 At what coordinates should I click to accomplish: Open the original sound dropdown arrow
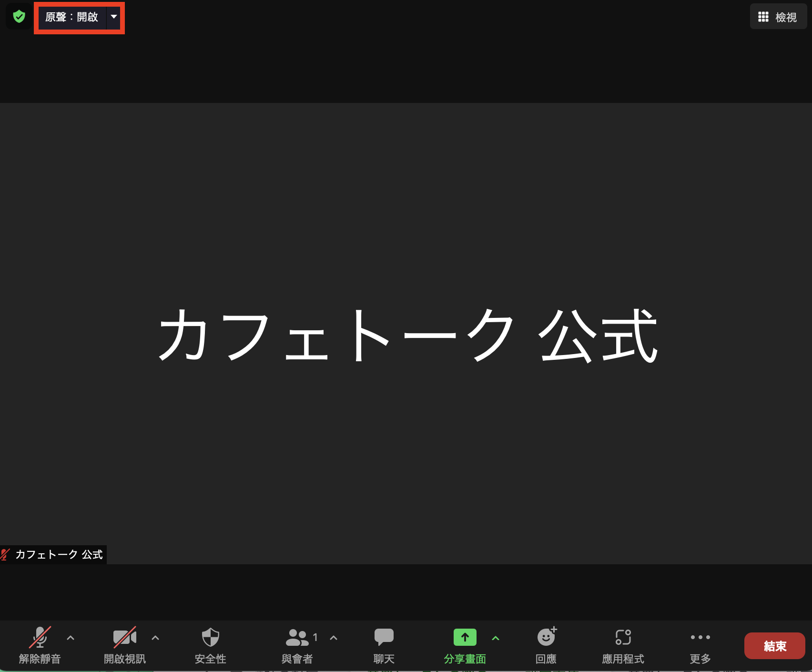(113, 17)
